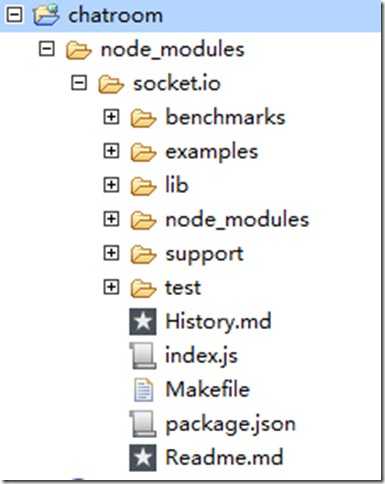Click the top-level node_modules folder icon
Image resolution: width=385 pixels, height=484 pixels.
tap(79, 50)
